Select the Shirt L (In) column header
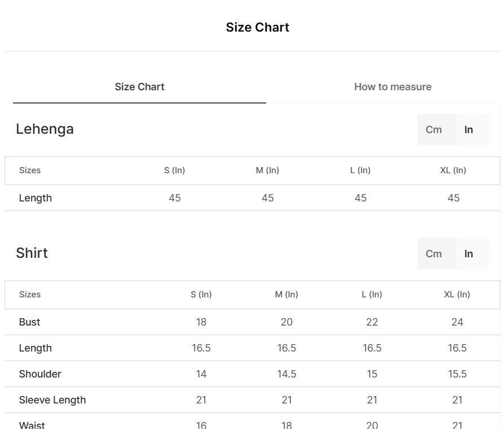This screenshot has width=502, height=448. (x=372, y=295)
